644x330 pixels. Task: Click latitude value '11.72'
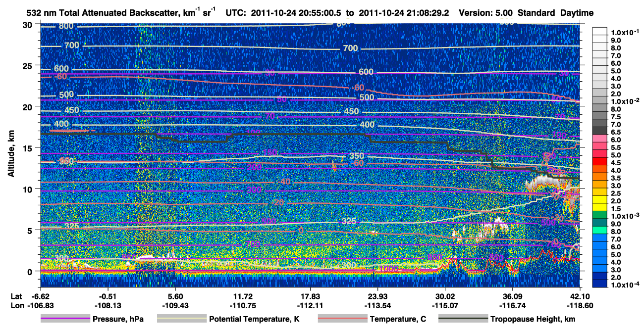point(243,297)
